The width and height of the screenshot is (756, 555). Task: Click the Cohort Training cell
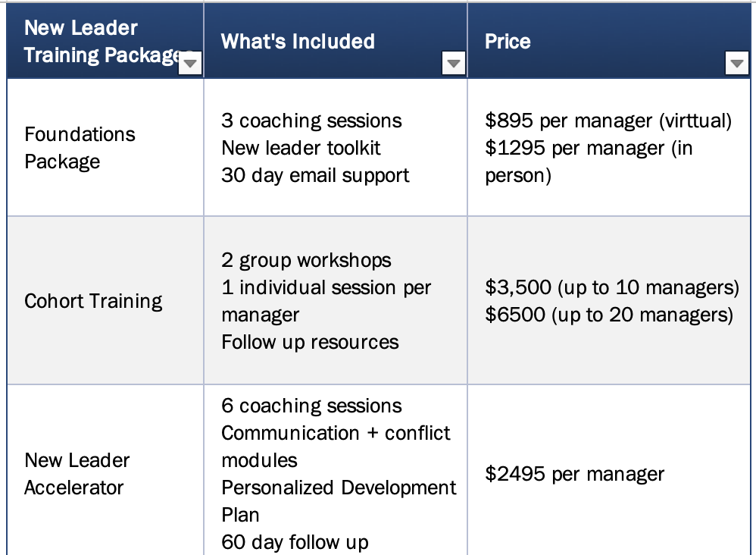click(x=105, y=301)
